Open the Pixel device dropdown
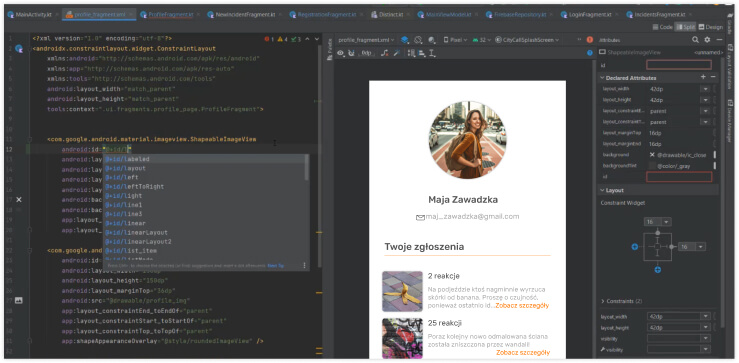The width and height of the screenshot is (739, 363). click(x=455, y=40)
